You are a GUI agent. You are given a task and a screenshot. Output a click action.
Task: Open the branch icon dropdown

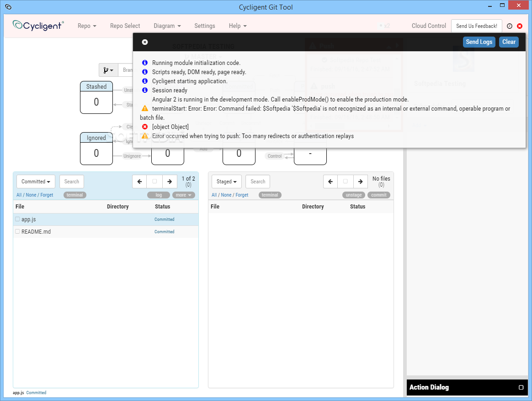[x=109, y=70]
